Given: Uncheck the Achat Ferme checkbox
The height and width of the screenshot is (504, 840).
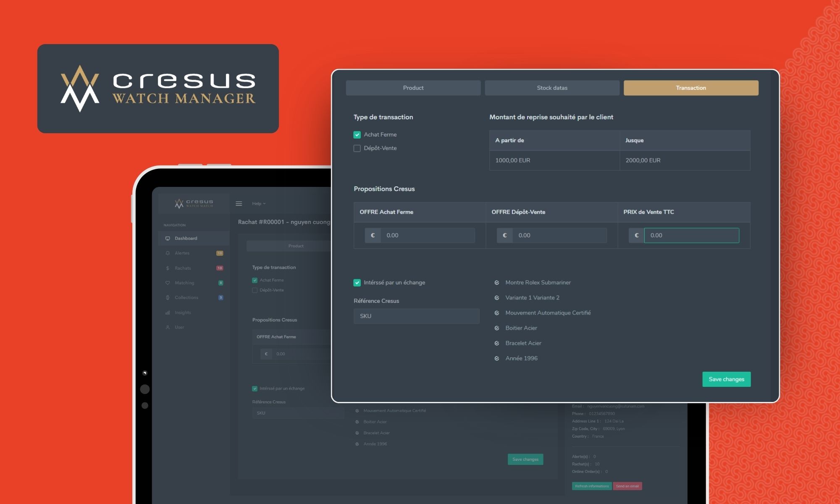Looking at the screenshot, I should (x=357, y=134).
